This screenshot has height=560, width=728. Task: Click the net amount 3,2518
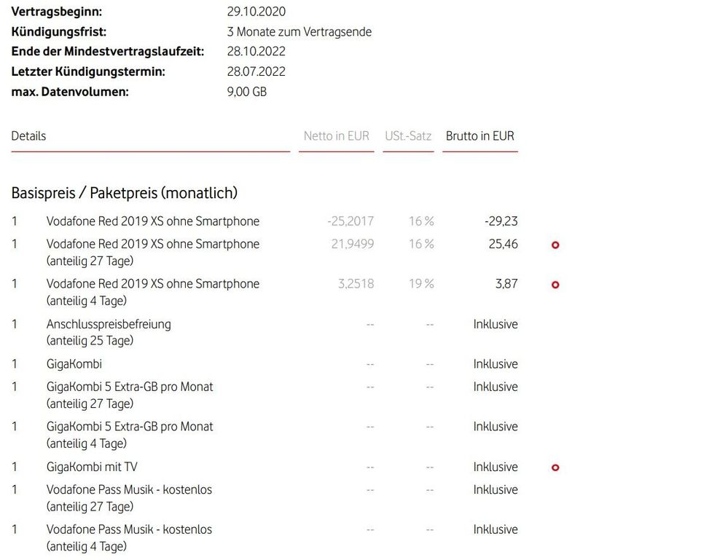coord(356,284)
